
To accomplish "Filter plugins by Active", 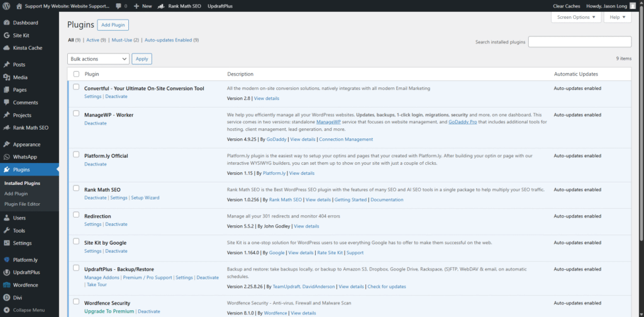I will pos(92,40).
